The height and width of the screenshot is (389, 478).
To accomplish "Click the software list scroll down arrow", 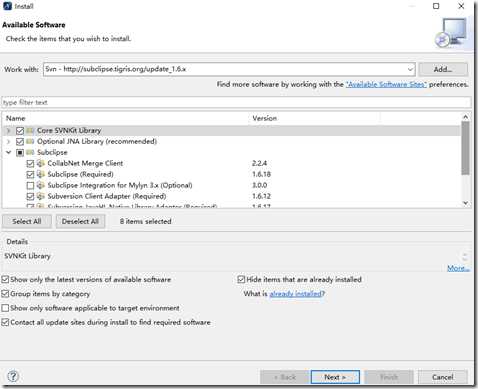I will 466,203.
